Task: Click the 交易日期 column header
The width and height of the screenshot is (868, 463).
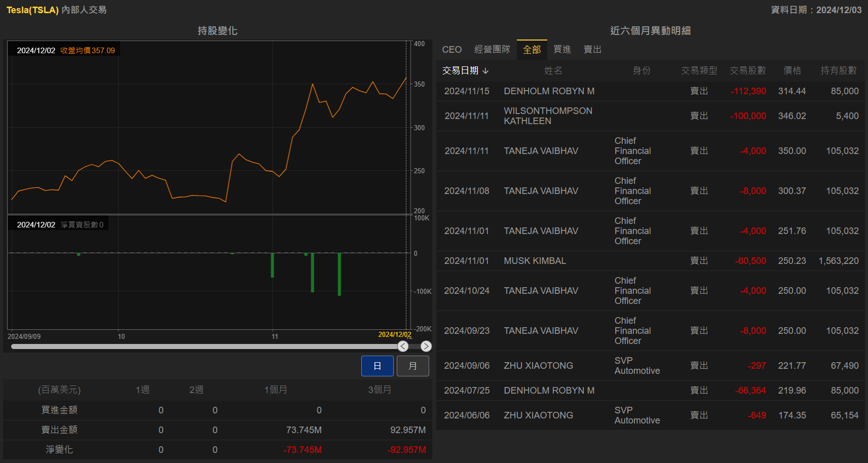Action: point(460,71)
